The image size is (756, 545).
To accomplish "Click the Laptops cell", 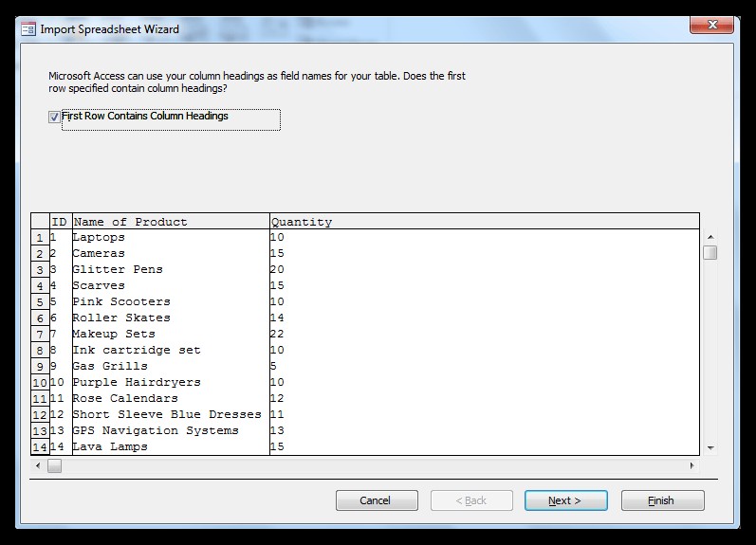I will click(x=171, y=237).
